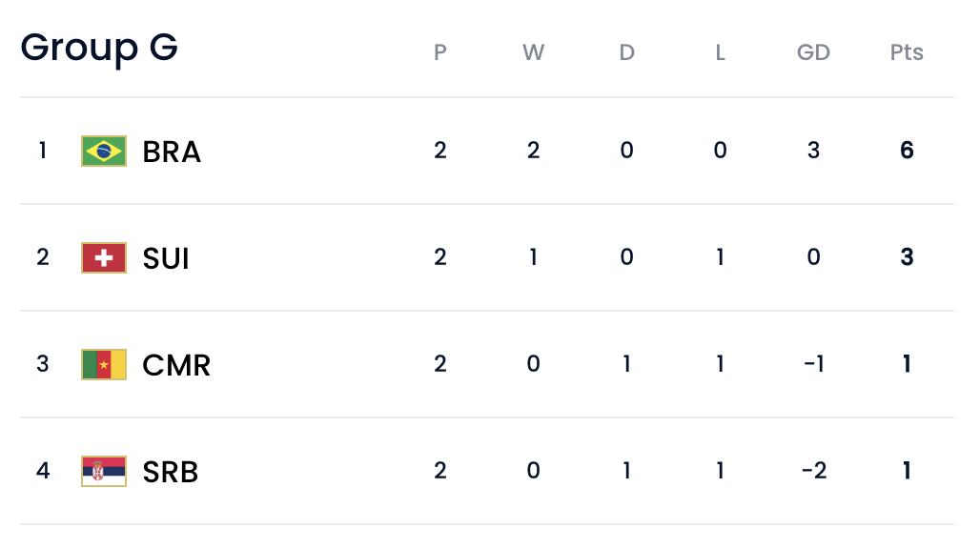This screenshot has width=980, height=549.
Task: Click the Serbia flag icon
Action: point(104,472)
